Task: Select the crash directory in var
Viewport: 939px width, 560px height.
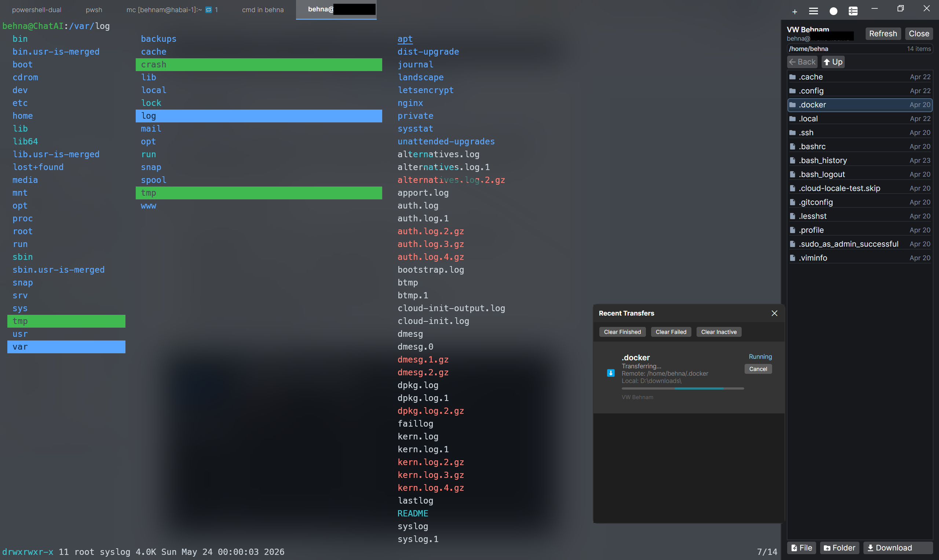Action: 259,65
